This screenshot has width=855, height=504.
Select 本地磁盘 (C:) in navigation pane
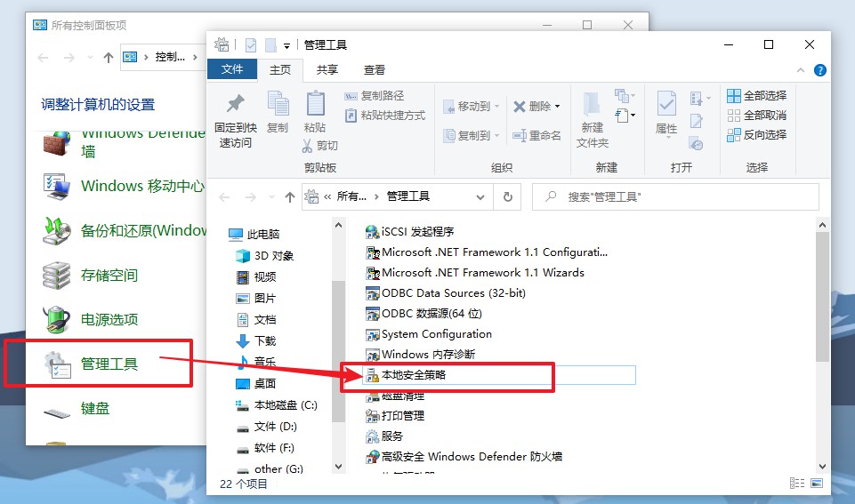(285, 405)
